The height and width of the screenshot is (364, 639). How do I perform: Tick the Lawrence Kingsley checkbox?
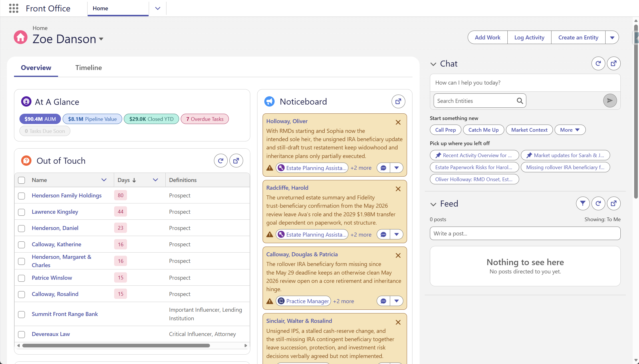tap(21, 212)
